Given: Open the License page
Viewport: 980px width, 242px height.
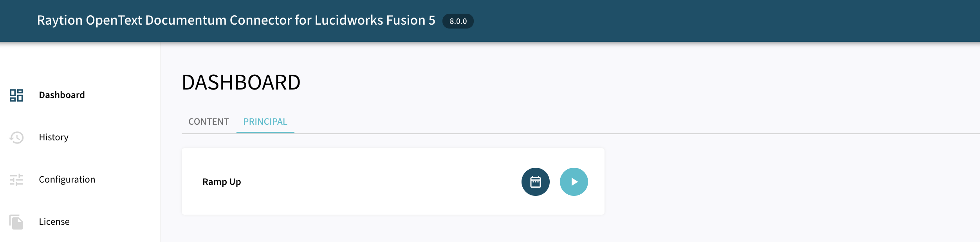Looking at the screenshot, I should pos(53,221).
